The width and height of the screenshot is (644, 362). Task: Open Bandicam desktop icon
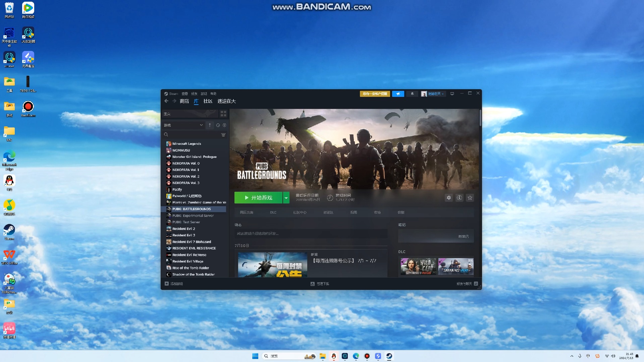point(28,109)
